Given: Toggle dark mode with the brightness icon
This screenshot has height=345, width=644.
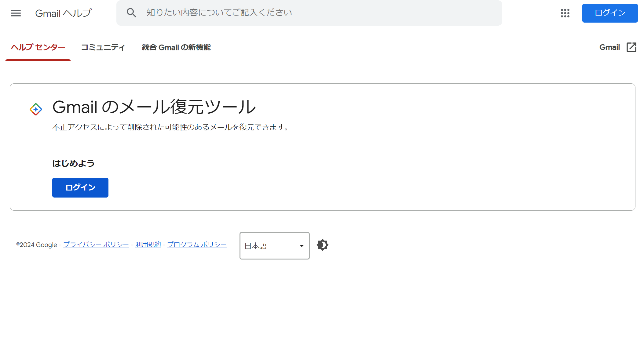Looking at the screenshot, I should [323, 245].
